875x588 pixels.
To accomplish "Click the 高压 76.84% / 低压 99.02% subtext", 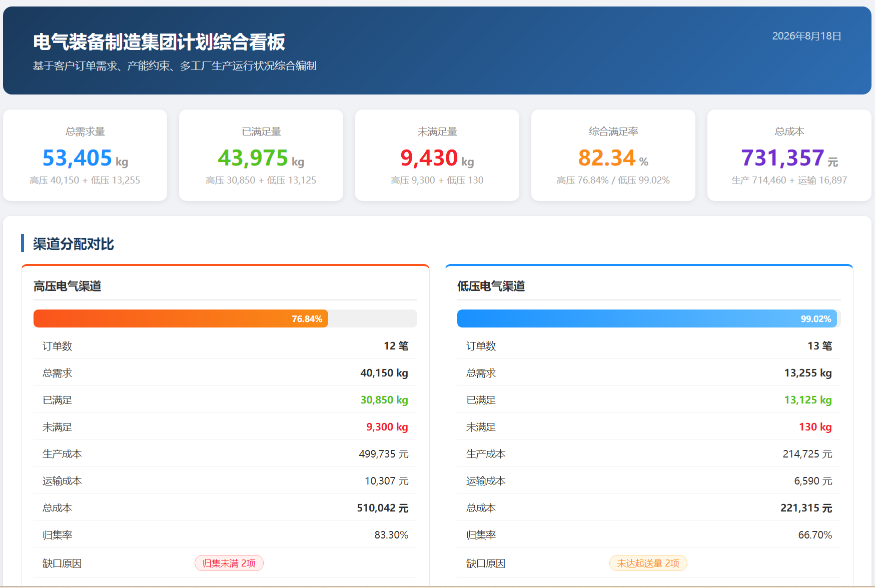I will click(613, 180).
